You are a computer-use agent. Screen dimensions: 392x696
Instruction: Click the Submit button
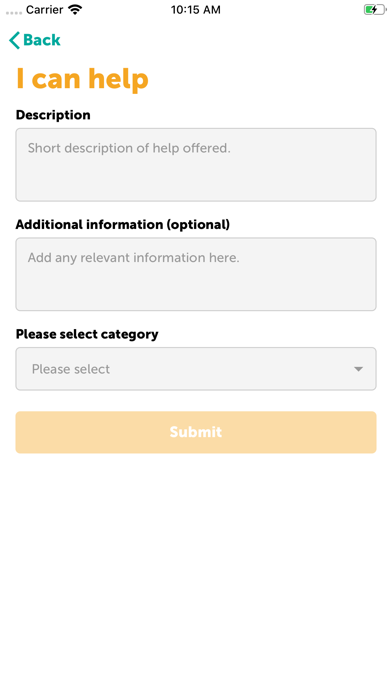pos(196,432)
